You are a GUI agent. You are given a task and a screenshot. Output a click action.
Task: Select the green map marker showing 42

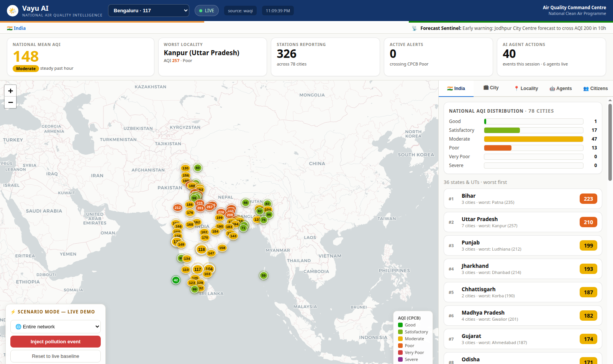(176, 280)
